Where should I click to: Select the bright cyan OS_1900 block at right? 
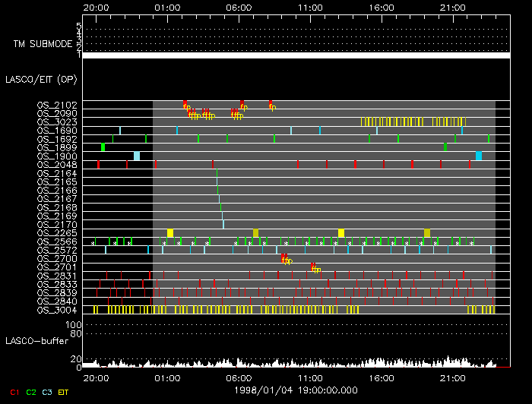point(479,156)
